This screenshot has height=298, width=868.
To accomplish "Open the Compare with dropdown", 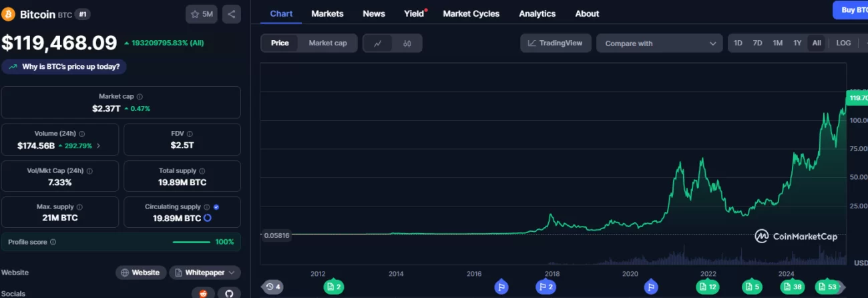I will 660,43.
